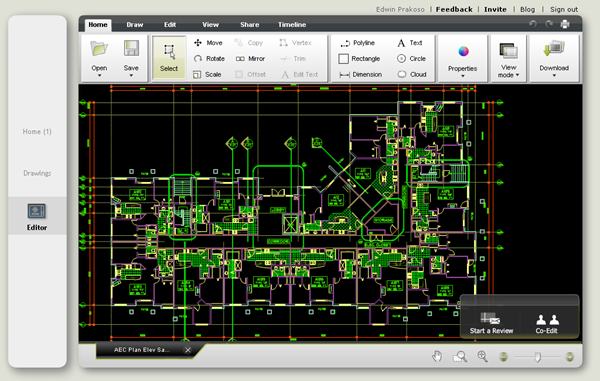Click the Offset tool
The width and height of the screenshot is (600, 381).
[x=250, y=74]
